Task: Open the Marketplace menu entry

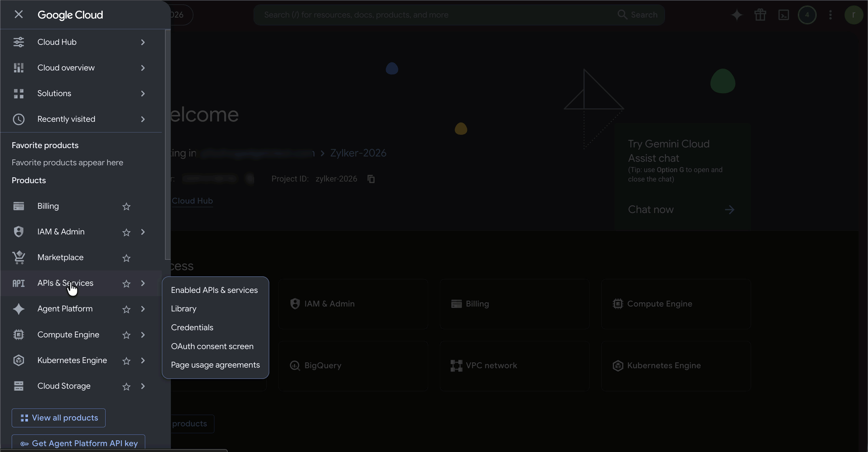Action: pyautogui.click(x=81, y=258)
